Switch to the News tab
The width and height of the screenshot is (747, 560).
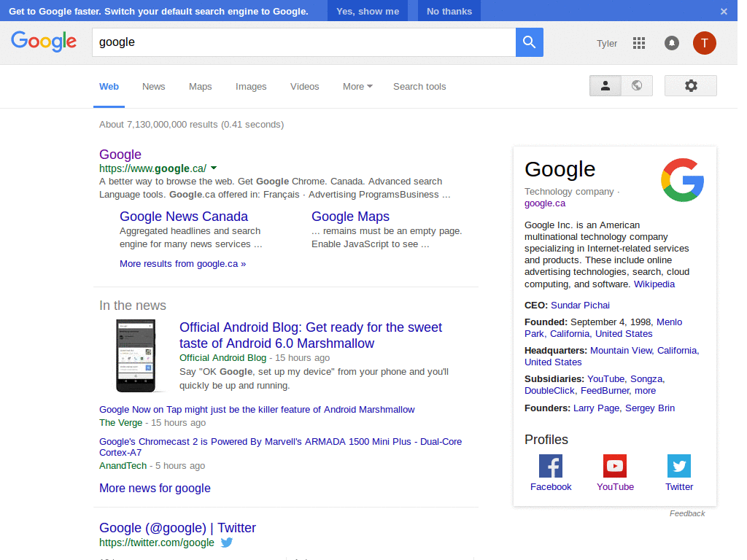click(x=153, y=87)
